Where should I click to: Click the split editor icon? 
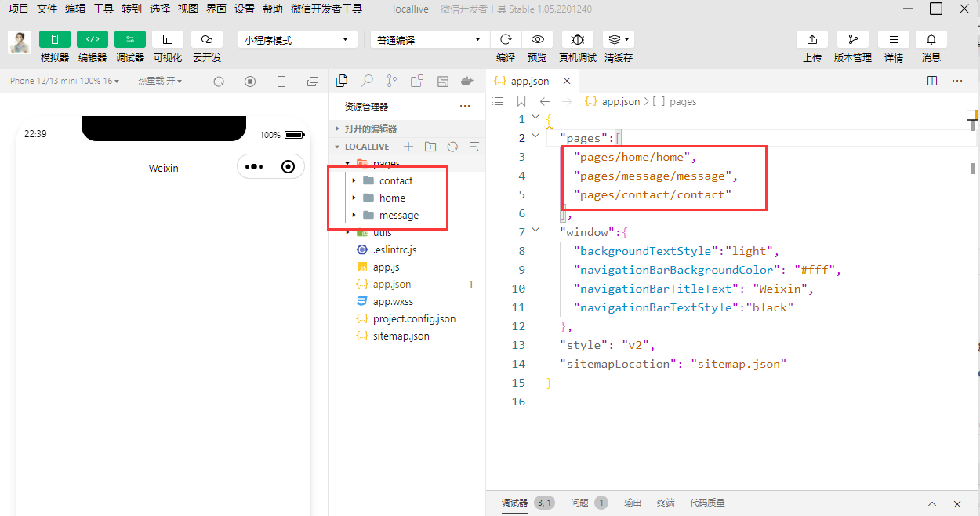[932, 81]
